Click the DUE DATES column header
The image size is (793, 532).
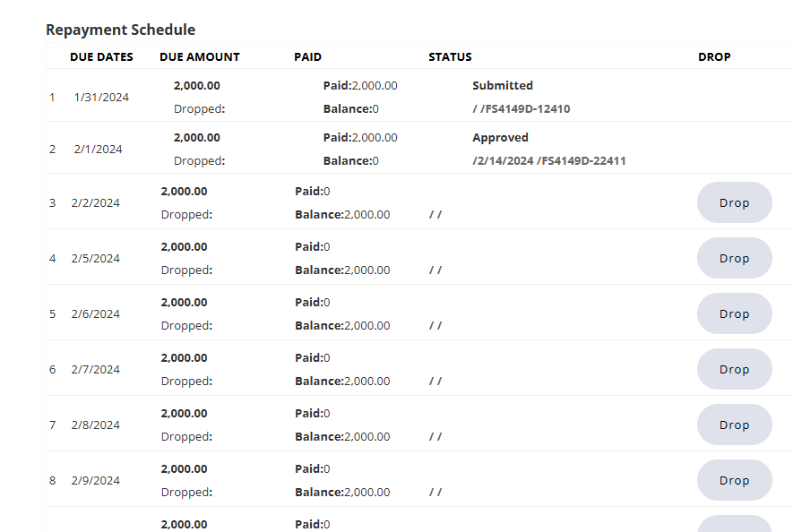[101, 56]
